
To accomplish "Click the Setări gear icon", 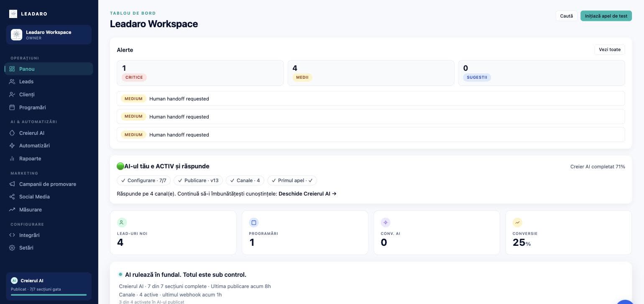I will pyautogui.click(x=12, y=248).
